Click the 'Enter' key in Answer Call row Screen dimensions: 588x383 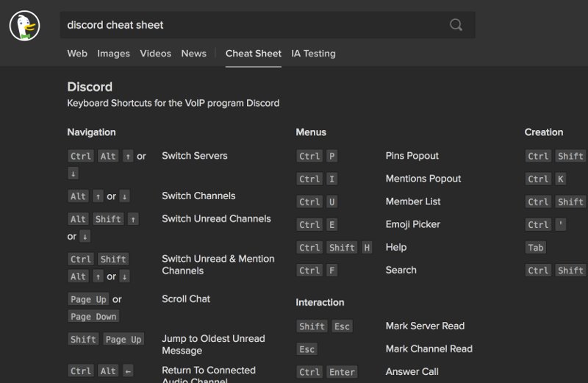tap(342, 372)
